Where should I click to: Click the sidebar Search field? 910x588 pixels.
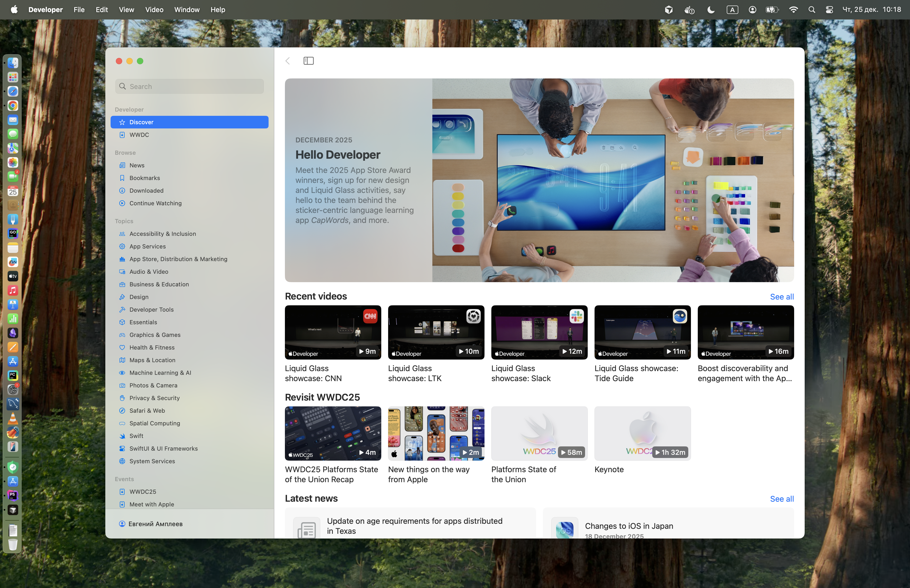[190, 86]
